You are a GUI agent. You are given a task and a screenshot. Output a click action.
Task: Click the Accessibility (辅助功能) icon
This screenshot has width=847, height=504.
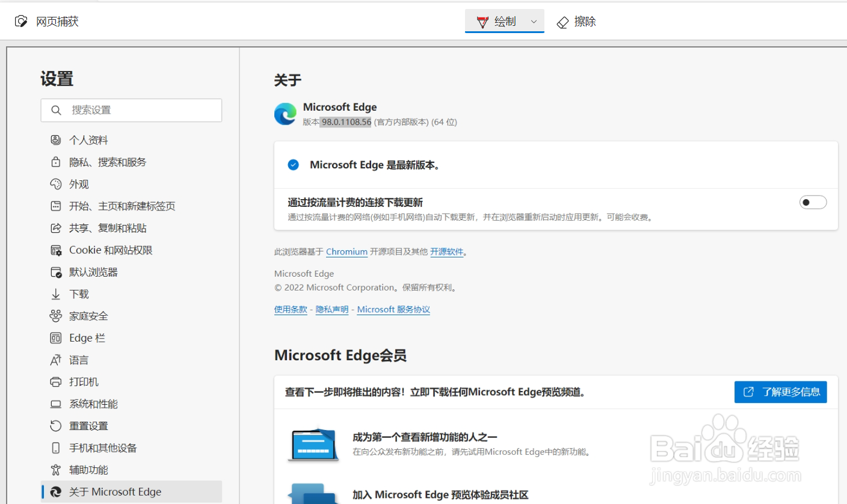56,470
